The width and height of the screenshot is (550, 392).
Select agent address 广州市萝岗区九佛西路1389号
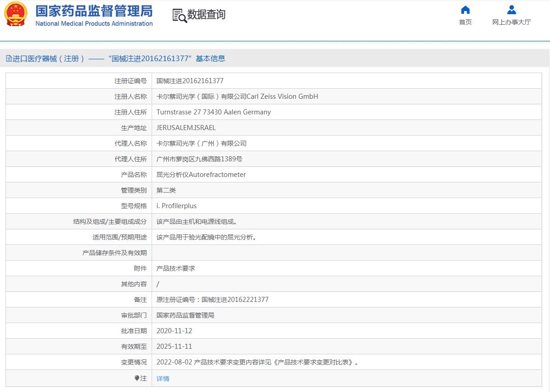click(199, 159)
